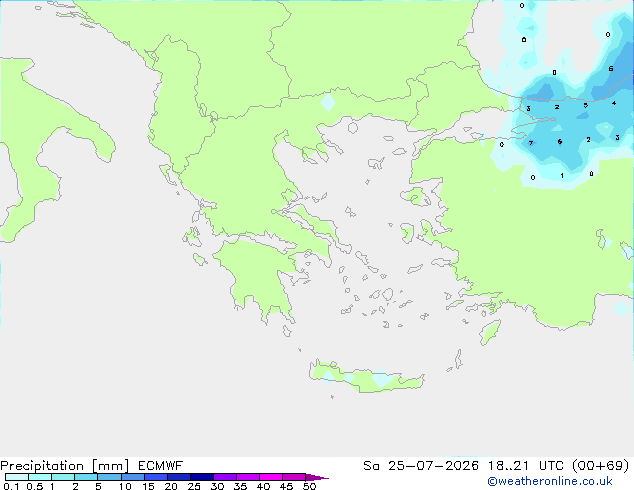The height and width of the screenshot is (490, 634).
Task: Click the precipitation value '7' on map
Action: 531,143
